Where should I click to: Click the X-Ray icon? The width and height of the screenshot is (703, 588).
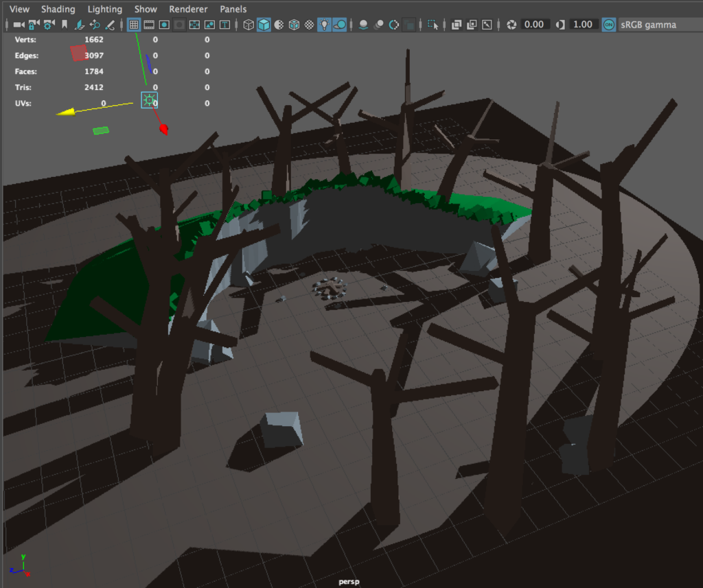click(x=457, y=25)
